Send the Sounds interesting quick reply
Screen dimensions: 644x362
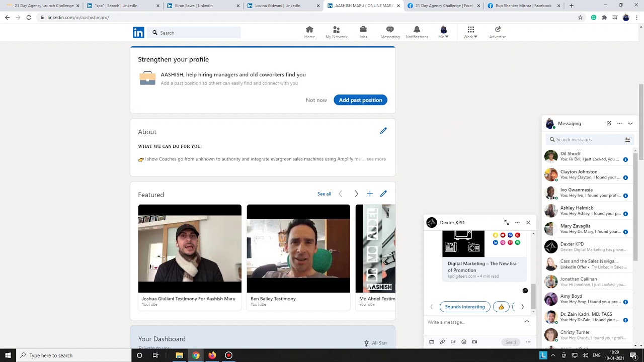click(x=465, y=307)
